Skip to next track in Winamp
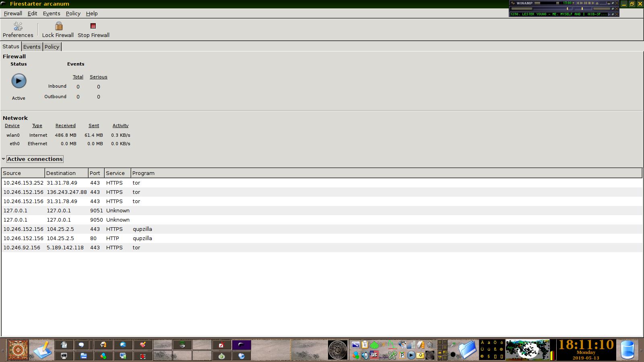Image resolution: width=644 pixels, height=362 pixels. [593, 3]
